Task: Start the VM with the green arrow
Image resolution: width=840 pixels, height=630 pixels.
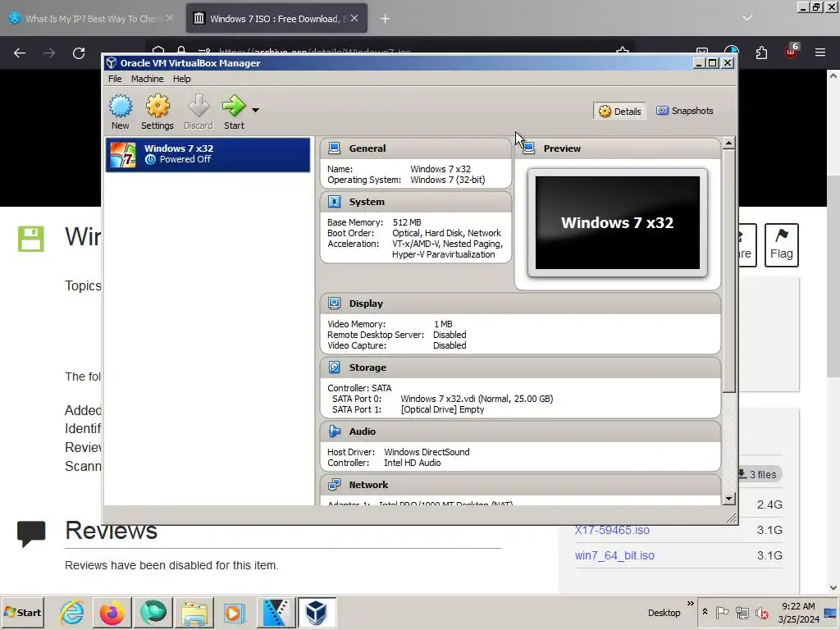Action: [x=234, y=106]
